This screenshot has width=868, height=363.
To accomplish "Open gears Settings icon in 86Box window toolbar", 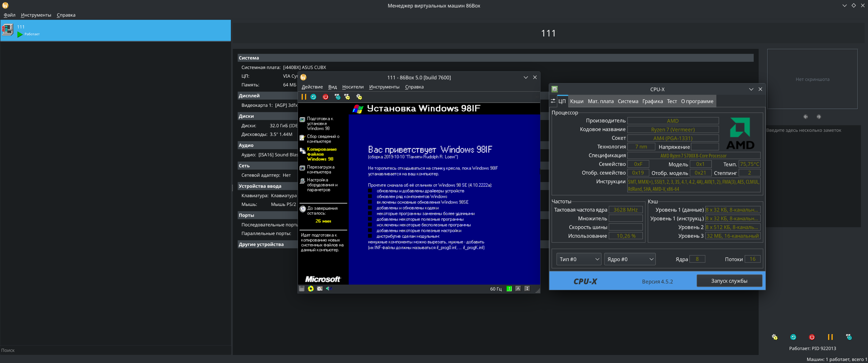I will [359, 97].
